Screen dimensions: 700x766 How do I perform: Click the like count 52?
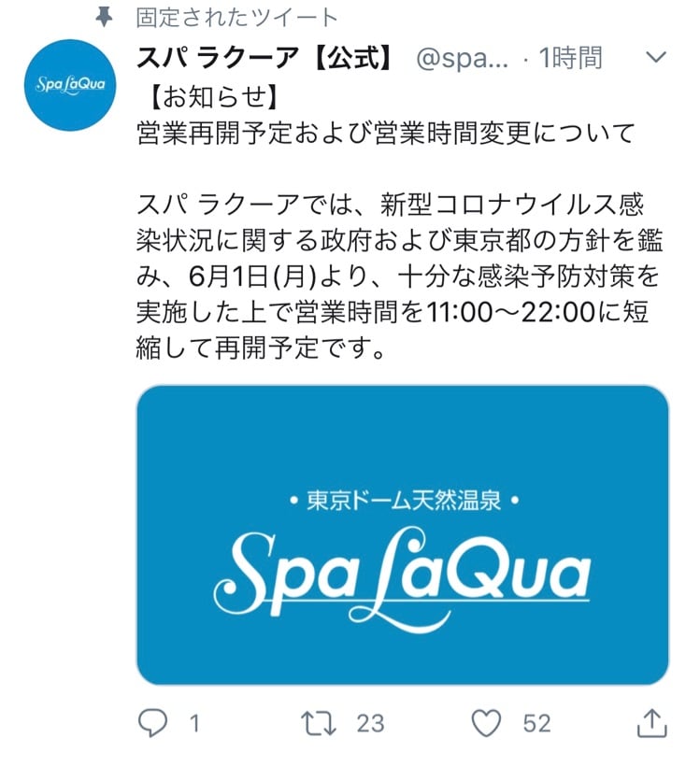[536, 724]
